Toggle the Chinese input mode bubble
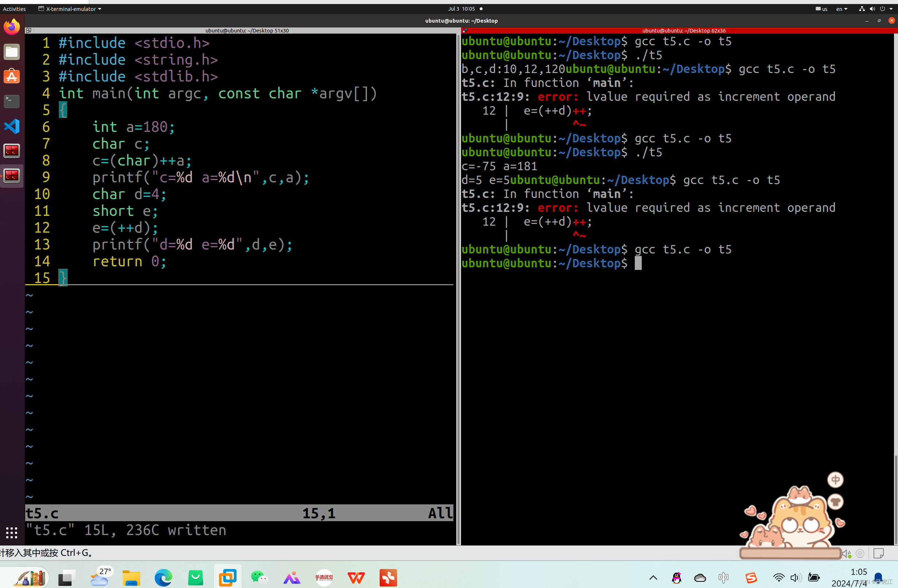 pos(835,480)
